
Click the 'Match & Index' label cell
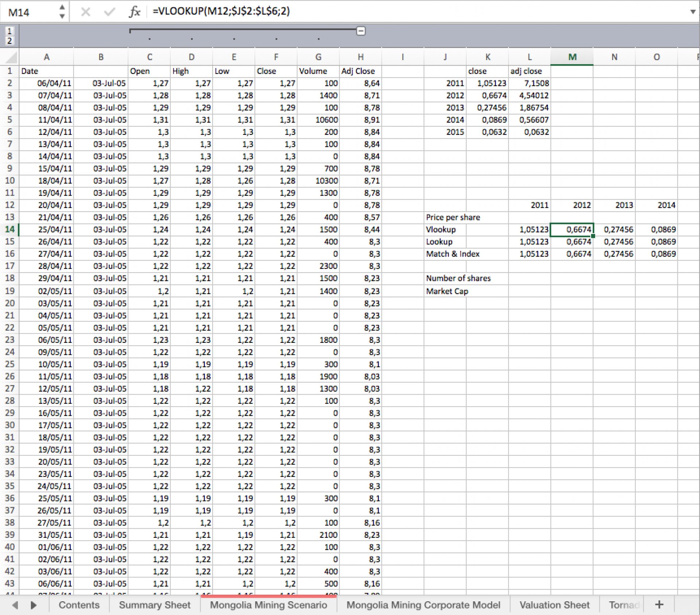click(452, 254)
